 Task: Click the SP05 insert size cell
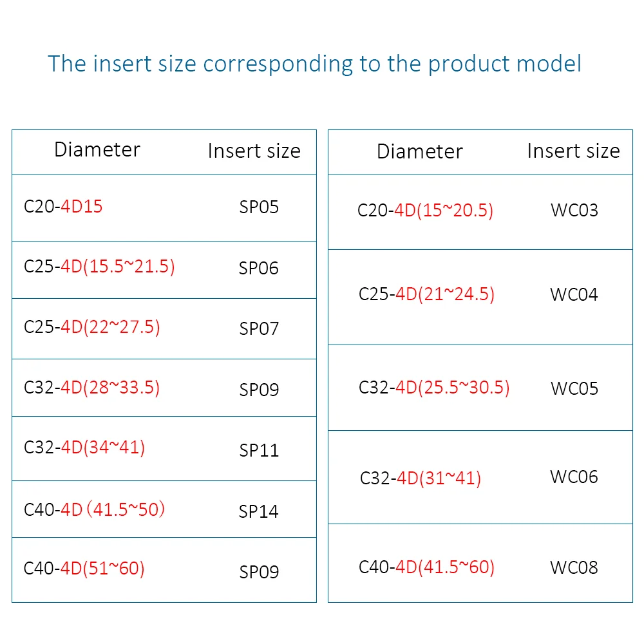pos(259,207)
